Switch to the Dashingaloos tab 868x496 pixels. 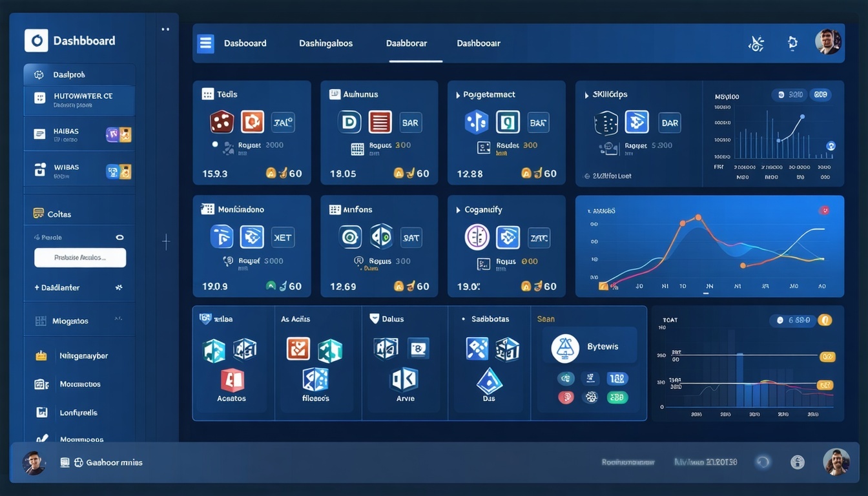click(x=325, y=43)
